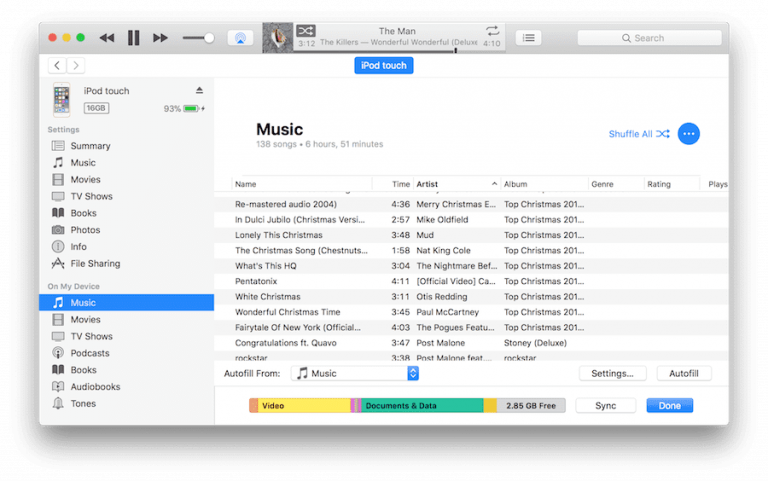Select In Dulci Jubilo song row
Image resolution: width=768 pixels, height=481 pixels.
471,219
